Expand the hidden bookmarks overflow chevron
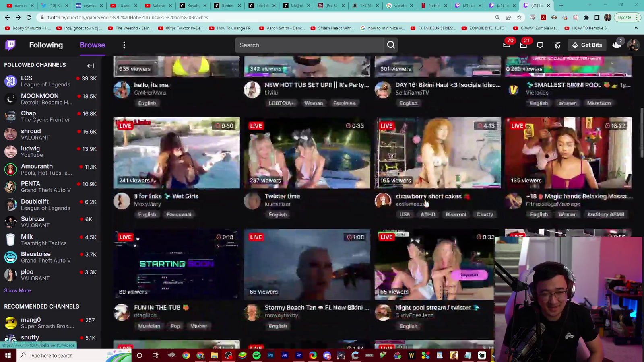644x362 pixels. (636, 28)
